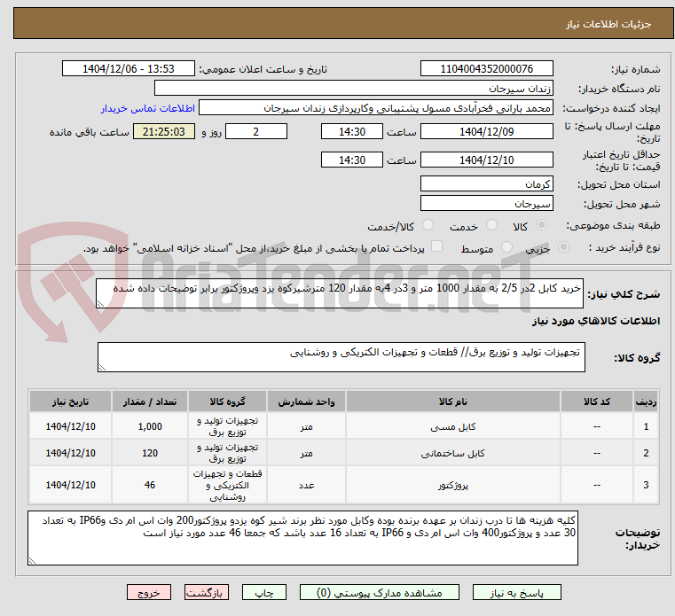Click the پروژکتور item name cell

click(x=453, y=485)
